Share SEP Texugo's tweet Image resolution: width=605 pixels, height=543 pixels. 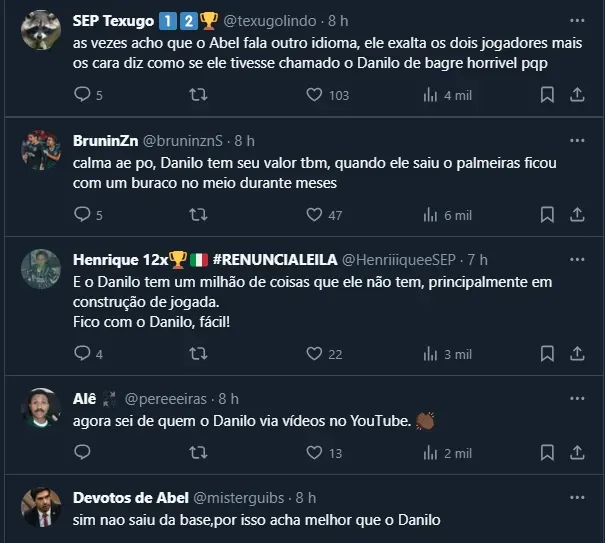point(577,95)
